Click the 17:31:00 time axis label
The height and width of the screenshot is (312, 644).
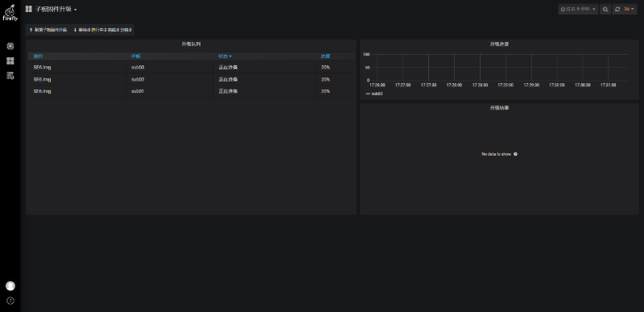click(x=609, y=85)
